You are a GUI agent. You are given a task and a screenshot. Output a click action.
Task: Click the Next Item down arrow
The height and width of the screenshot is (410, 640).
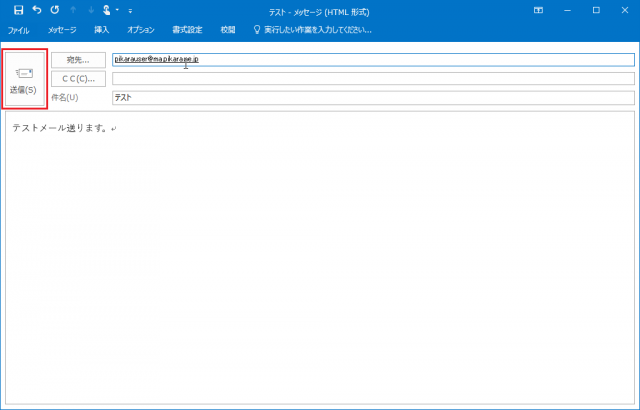[x=90, y=10]
